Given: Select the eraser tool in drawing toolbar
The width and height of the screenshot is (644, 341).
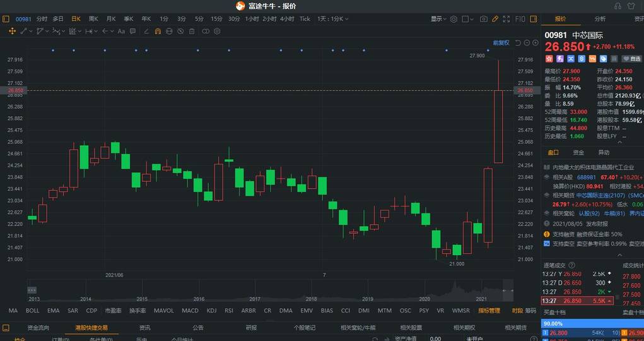Looking at the screenshot, I should tap(146, 32).
